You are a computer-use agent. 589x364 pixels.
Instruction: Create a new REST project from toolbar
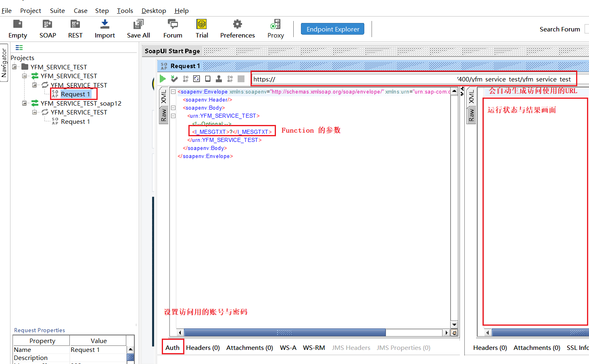(75, 24)
